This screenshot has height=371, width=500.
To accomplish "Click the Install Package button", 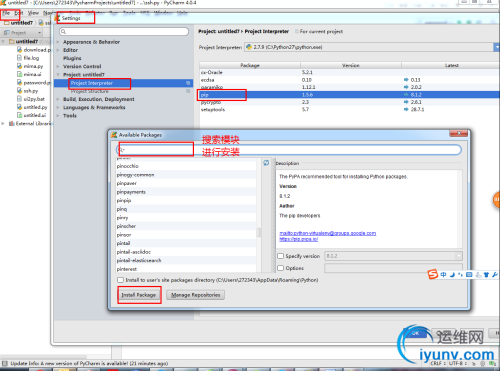I will click(139, 295).
